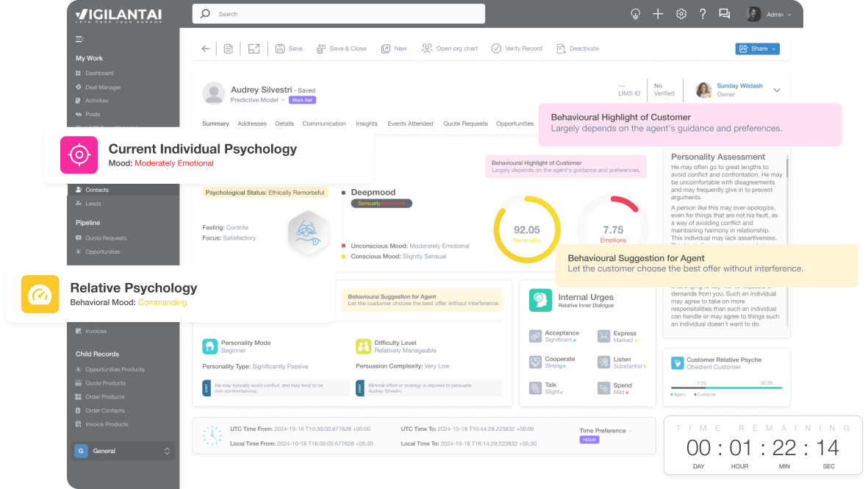
Task: Click the pop-out window icon
Action: (254, 49)
